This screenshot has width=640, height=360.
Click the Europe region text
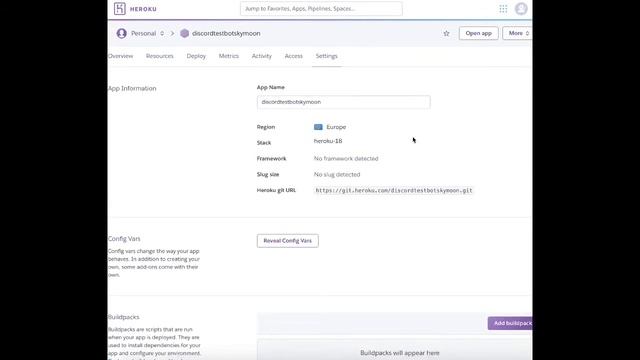point(336,127)
